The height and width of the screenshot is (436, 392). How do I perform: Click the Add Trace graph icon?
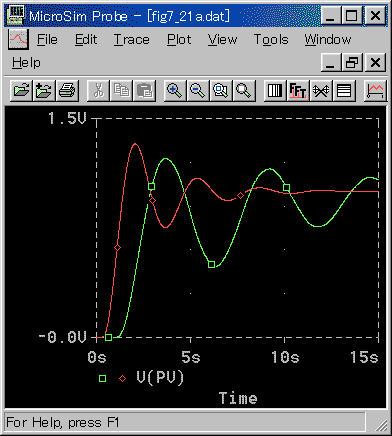pyautogui.click(x=375, y=90)
